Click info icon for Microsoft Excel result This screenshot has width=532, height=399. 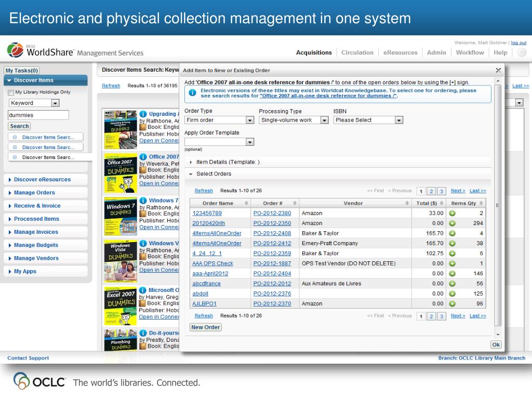[x=143, y=290]
